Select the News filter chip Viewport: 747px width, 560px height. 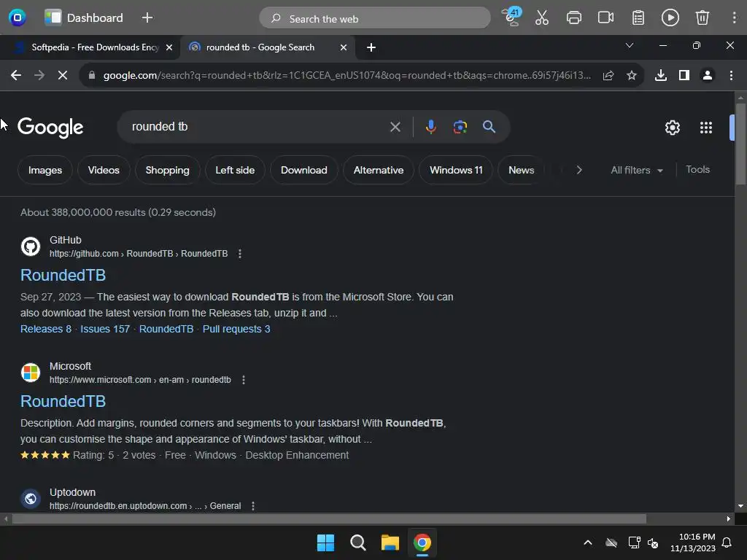[521, 170]
